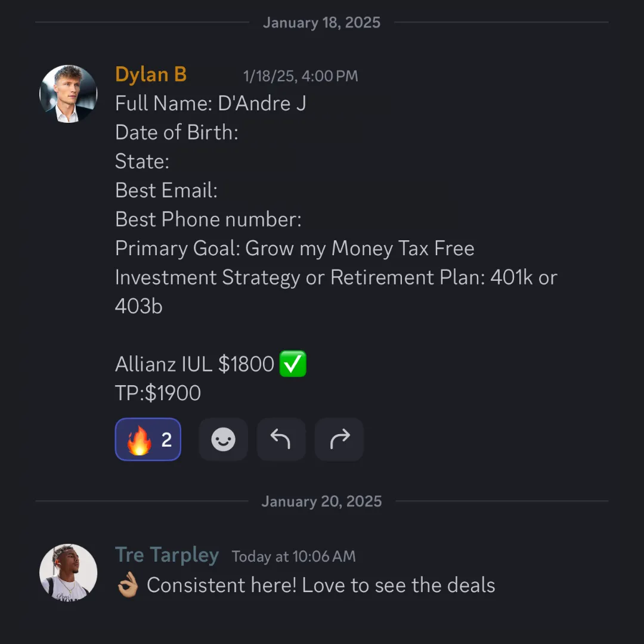Click the green check mark emoji
The width and height of the screenshot is (644, 644).
tap(293, 364)
